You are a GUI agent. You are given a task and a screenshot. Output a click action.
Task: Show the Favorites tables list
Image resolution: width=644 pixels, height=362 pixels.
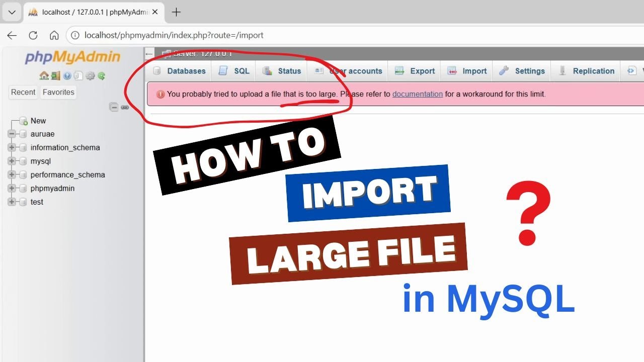[x=58, y=92]
